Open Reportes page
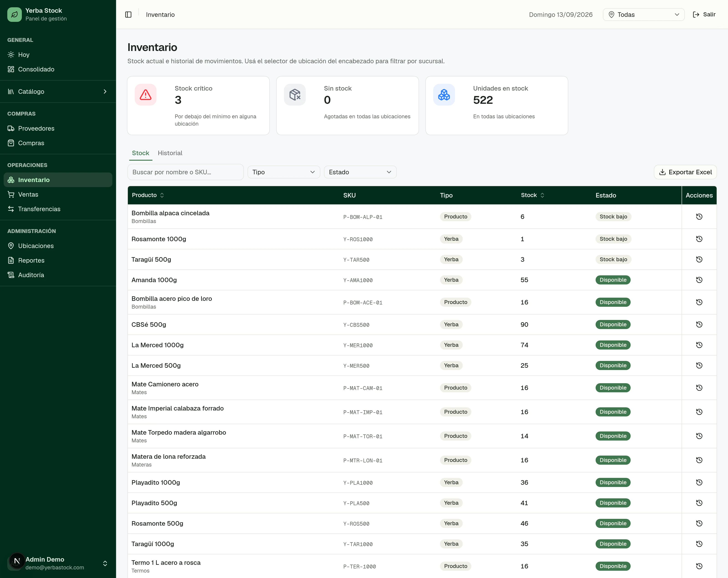Viewport: 728px width, 578px height. (x=58, y=260)
